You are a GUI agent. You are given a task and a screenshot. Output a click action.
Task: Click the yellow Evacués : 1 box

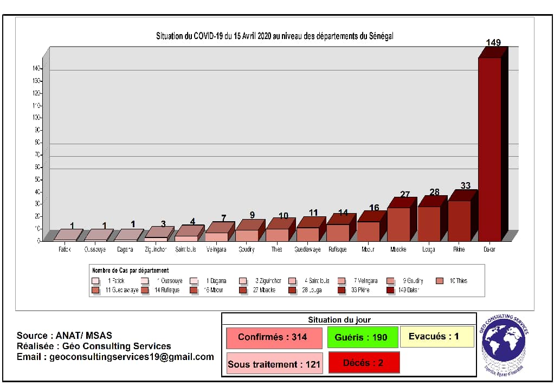tap(437, 337)
